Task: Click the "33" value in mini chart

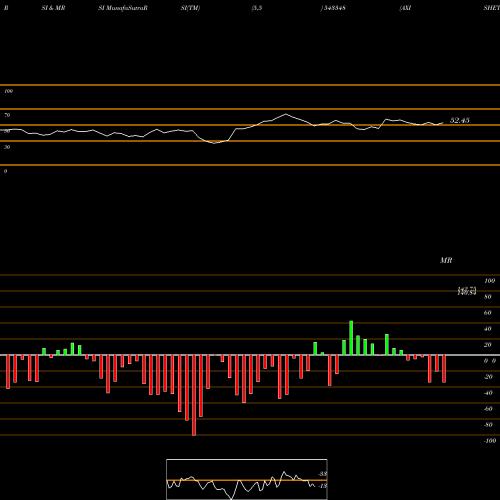Action: click(x=323, y=474)
